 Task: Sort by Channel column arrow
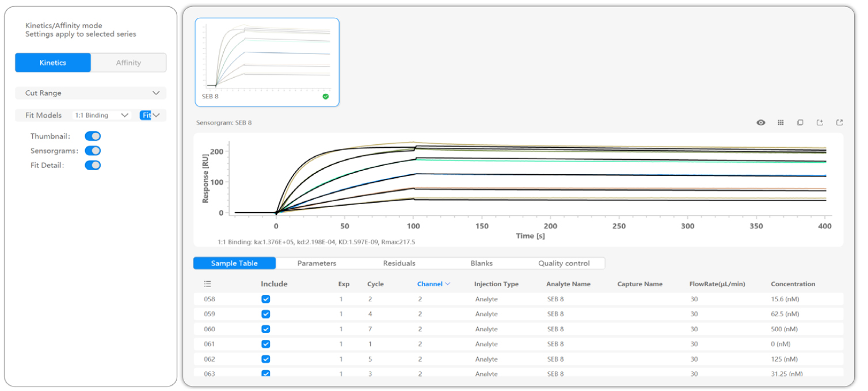point(448,284)
